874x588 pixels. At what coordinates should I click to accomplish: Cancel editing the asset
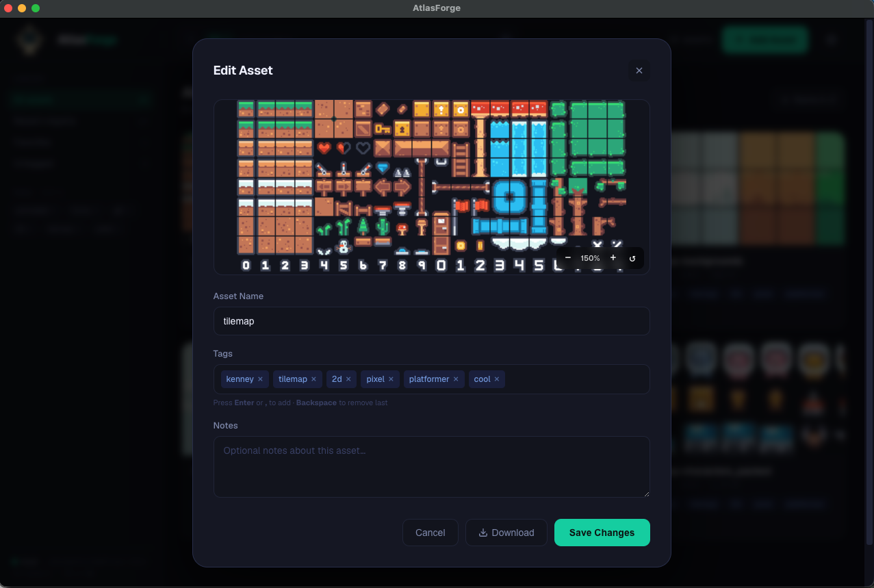(430, 533)
